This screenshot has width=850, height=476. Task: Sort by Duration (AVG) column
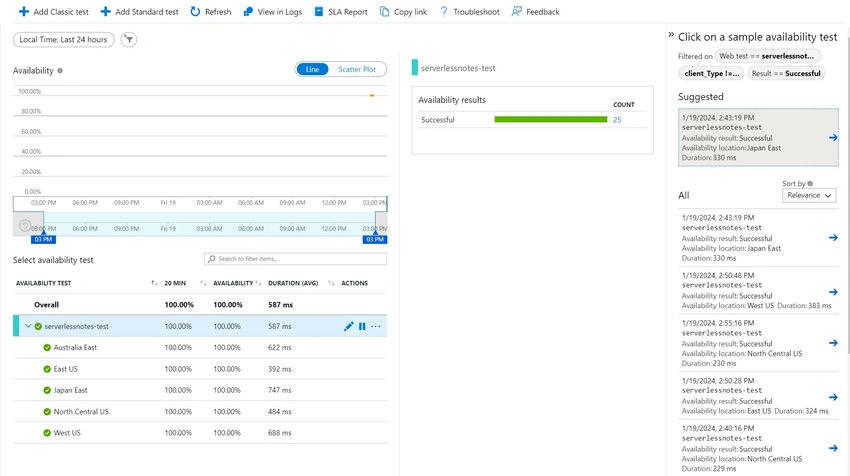(x=331, y=283)
